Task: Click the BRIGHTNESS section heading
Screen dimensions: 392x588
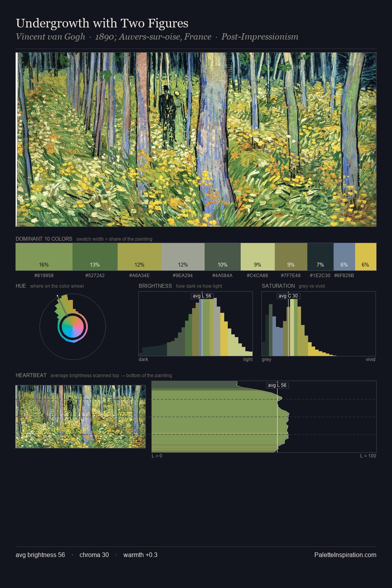Action: click(155, 286)
